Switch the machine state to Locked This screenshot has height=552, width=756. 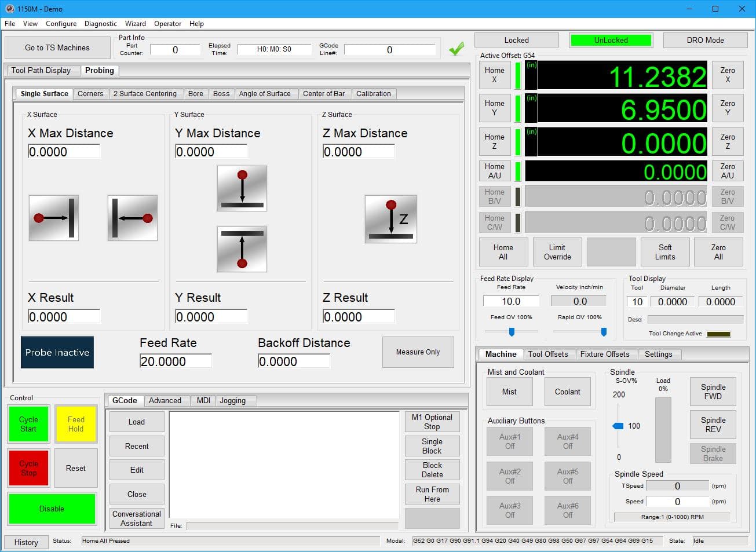click(516, 39)
